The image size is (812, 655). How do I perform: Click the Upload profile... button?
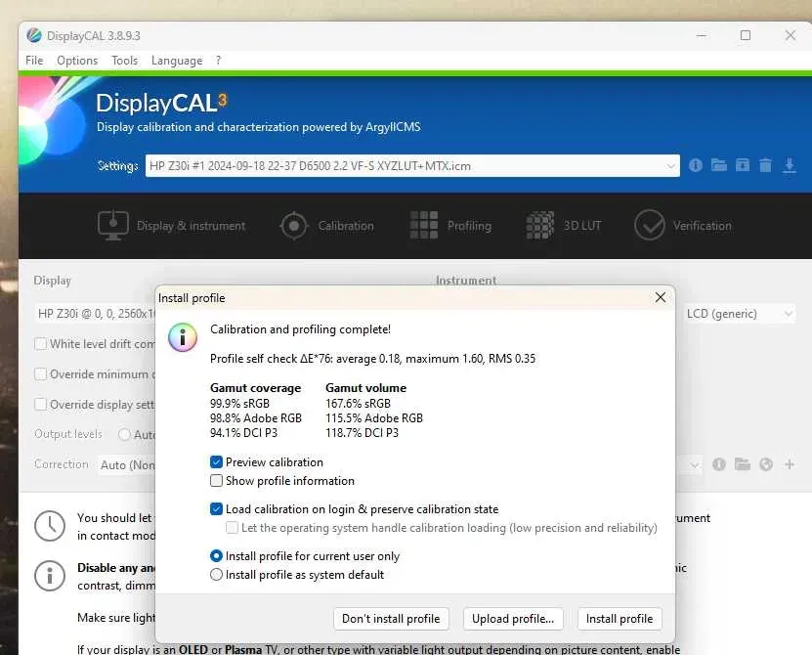pyautogui.click(x=513, y=619)
